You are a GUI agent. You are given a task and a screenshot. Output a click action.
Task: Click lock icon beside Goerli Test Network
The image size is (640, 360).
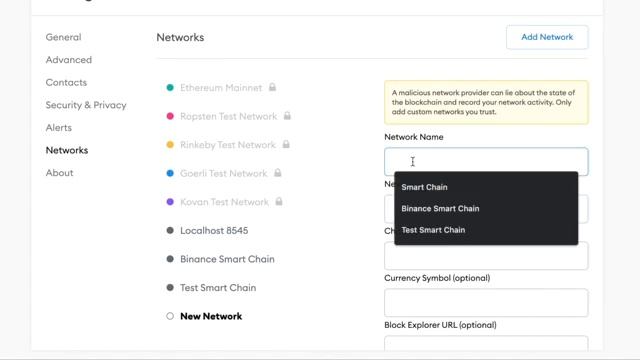(x=278, y=173)
